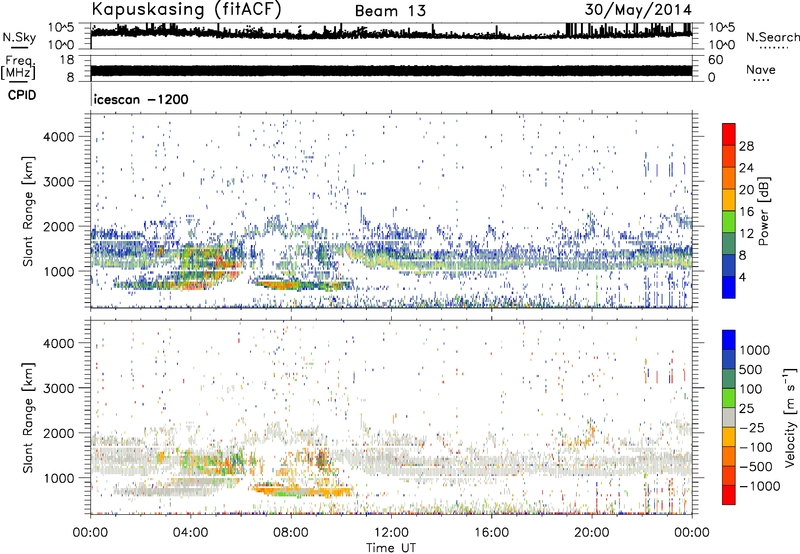This screenshot has width=800, height=554.
Task: Click the noise trace in N.Sky panel
Action: click(x=391, y=34)
